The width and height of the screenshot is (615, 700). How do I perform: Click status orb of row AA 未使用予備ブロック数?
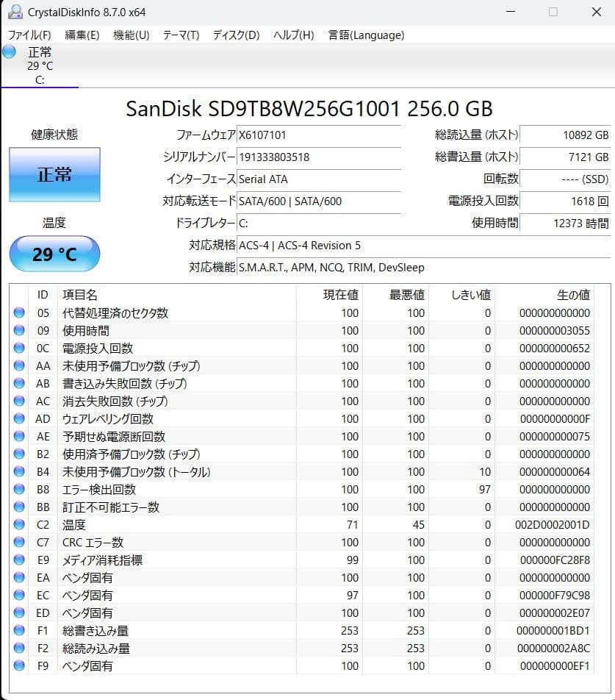(x=18, y=365)
